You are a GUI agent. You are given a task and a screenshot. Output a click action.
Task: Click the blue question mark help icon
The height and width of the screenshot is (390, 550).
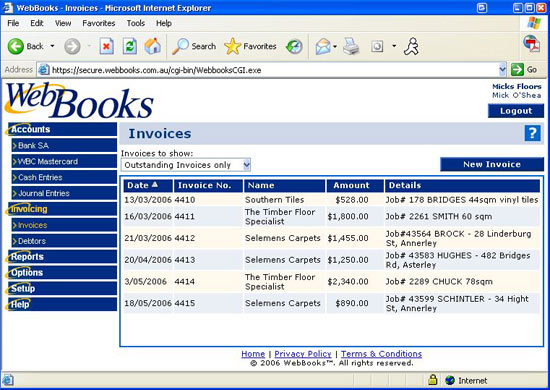[x=532, y=133]
